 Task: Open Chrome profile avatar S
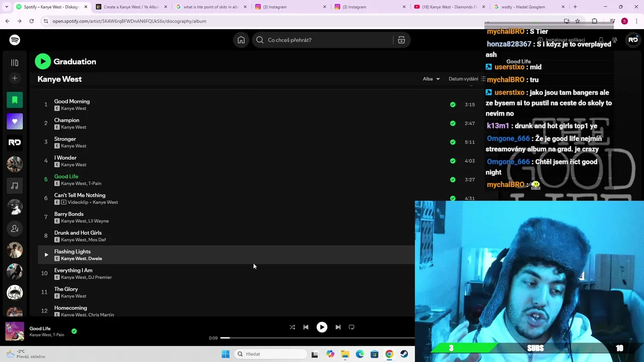coord(624,21)
